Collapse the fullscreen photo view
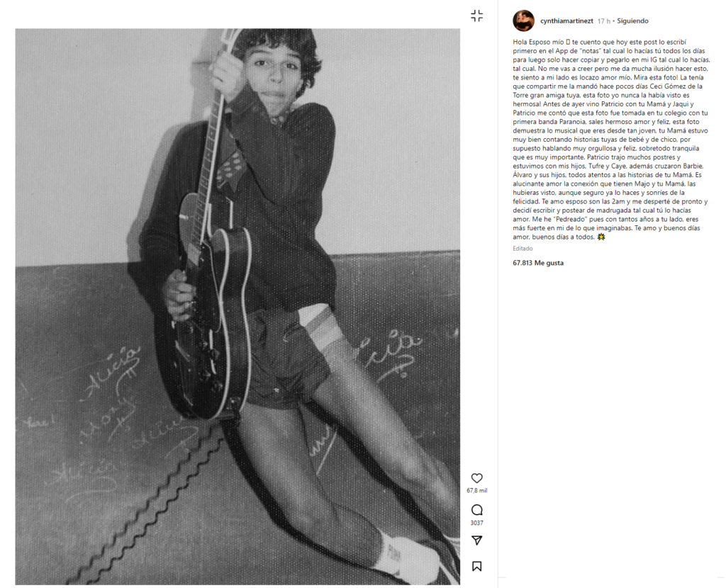This screenshot has height=588, width=726. (x=476, y=16)
